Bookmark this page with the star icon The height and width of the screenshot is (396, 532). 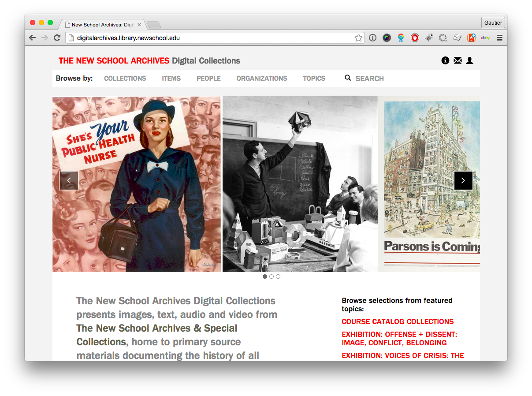tap(359, 38)
